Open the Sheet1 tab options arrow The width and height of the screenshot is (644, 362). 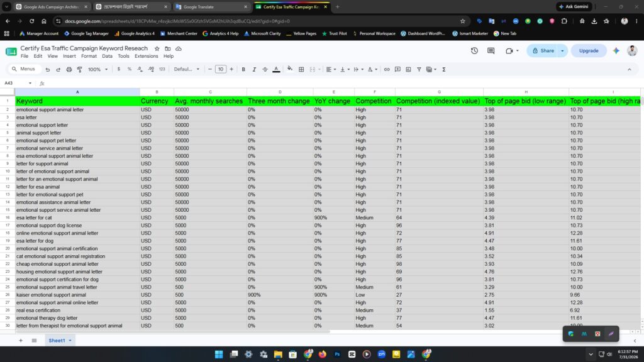pyautogui.click(x=70, y=341)
